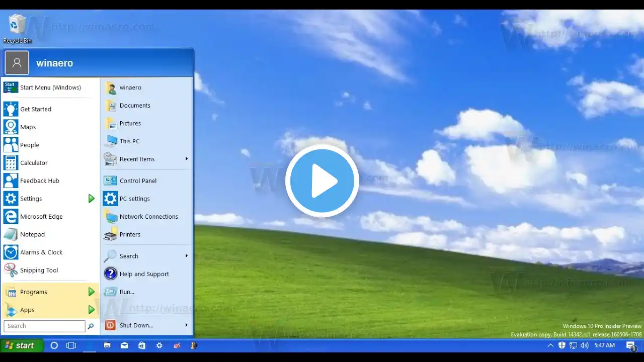Open Alarms & Clock
This screenshot has width=644, height=362.
[x=50, y=252]
